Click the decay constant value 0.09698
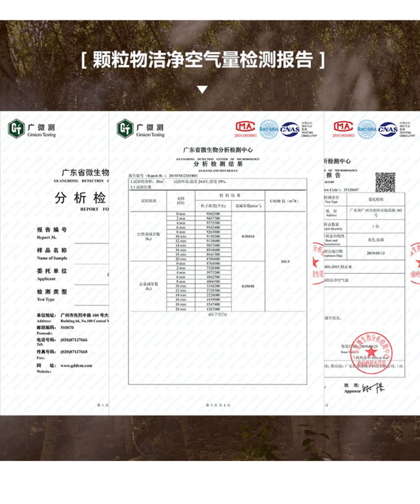The width and height of the screenshot is (420, 504). coord(248,286)
